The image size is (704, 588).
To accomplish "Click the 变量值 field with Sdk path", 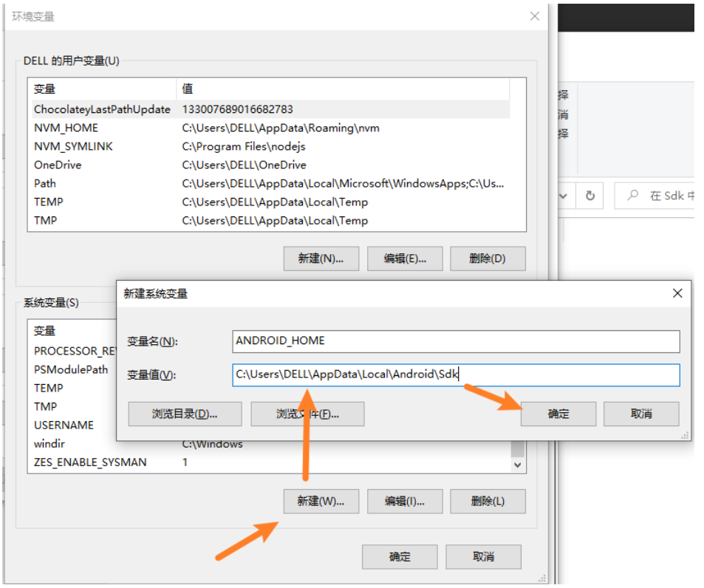I will 455,375.
